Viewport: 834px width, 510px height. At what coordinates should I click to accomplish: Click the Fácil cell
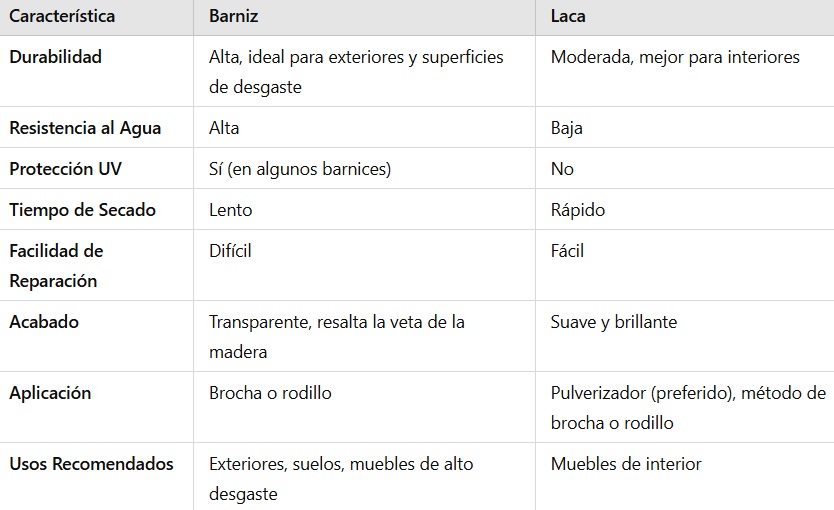click(x=567, y=251)
